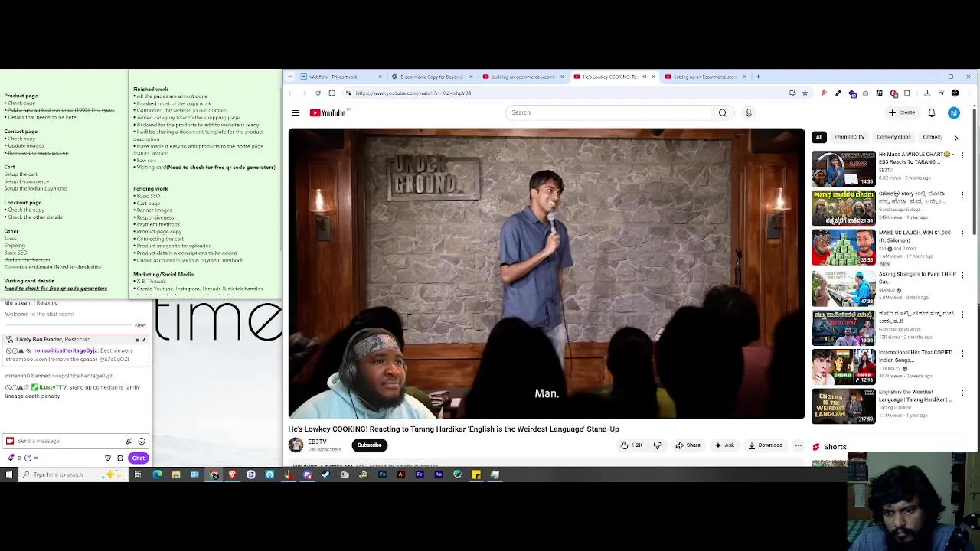The width and height of the screenshot is (980, 551).
Task: Show more filter chips with right arrow
Action: [955, 138]
